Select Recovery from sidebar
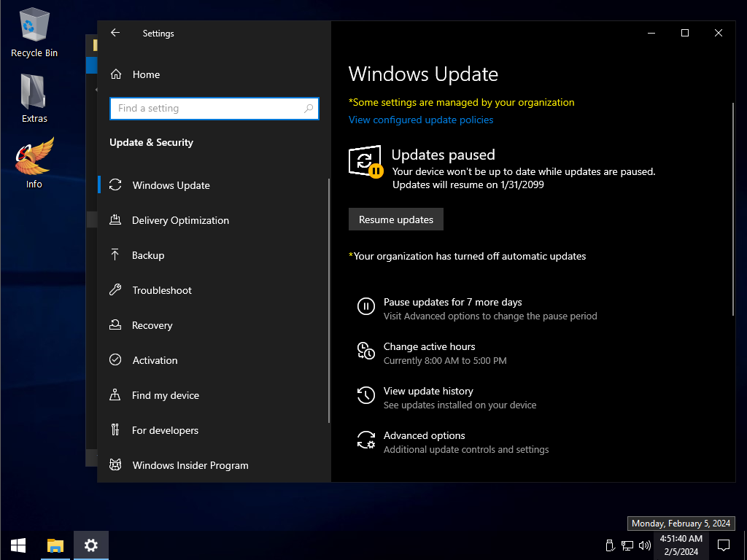The image size is (747, 560). pyautogui.click(x=152, y=325)
